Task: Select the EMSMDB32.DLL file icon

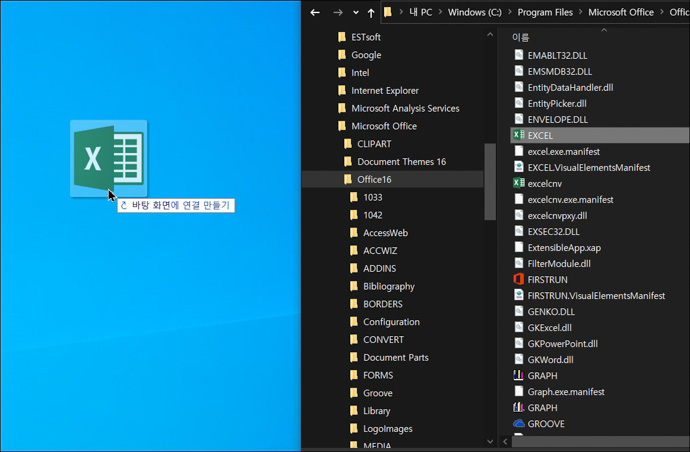Action: pyautogui.click(x=519, y=71)
